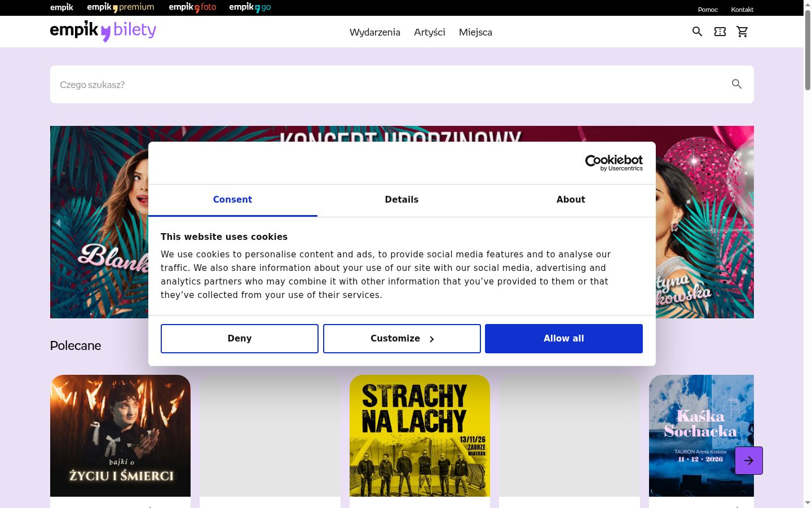812x508 pixels.
Task: Advance Polecane carousel with purple arrow
Action: [x=749, y=461]
